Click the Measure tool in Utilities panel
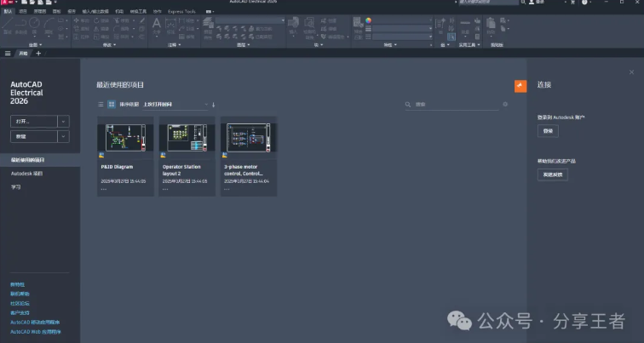 click(465, 26)
